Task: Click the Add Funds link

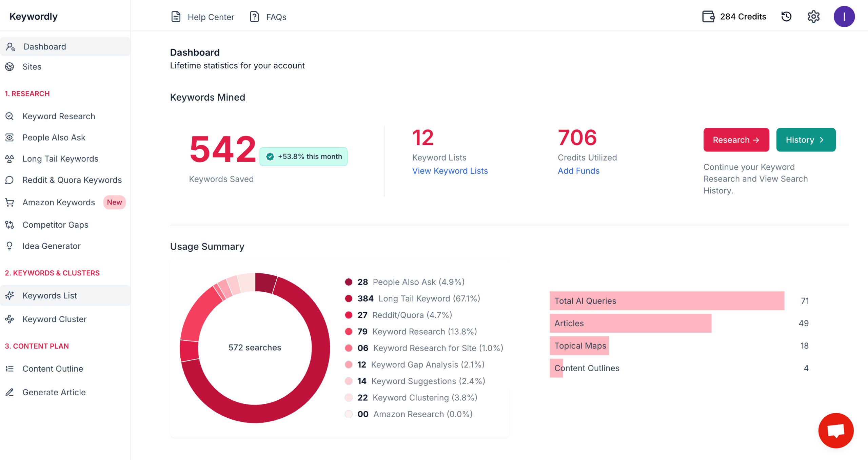Action: pyautogui.click(x=578, y=171)
